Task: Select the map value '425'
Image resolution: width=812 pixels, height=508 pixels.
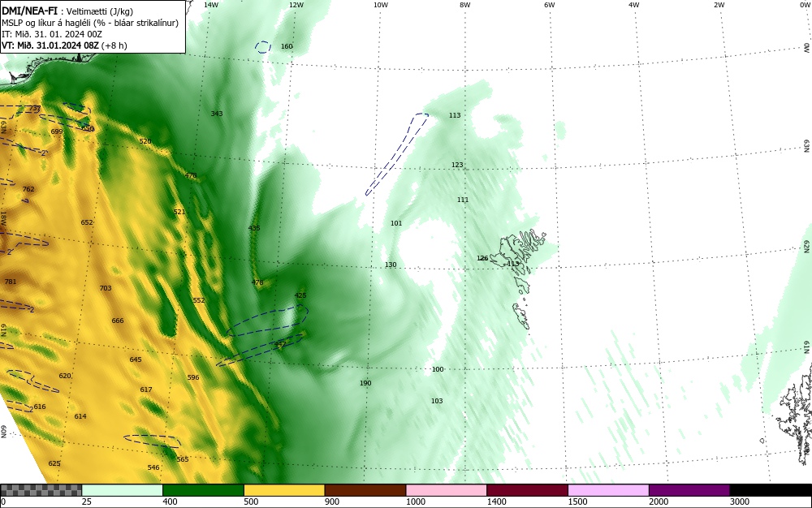Action: [300, 295]
